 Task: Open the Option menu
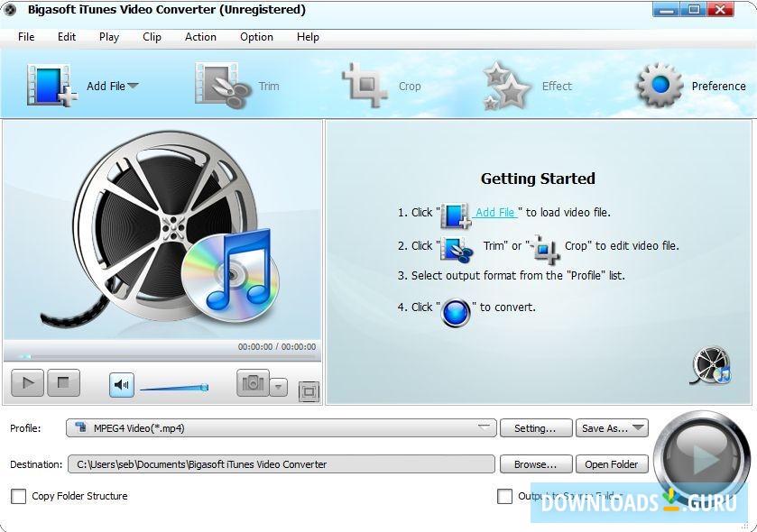[x=256, y=37]
